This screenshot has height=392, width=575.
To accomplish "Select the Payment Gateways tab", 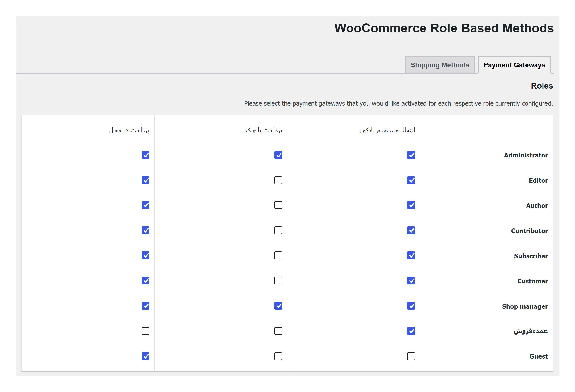I will pos(514,65).
